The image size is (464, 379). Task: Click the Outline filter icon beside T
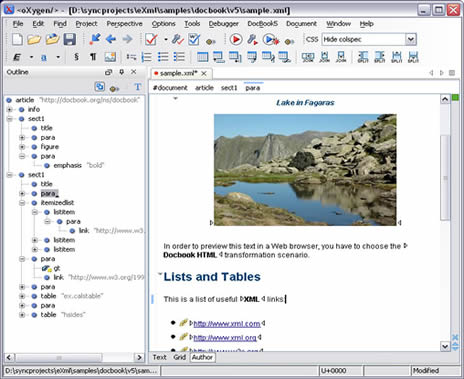click(114, 88)
